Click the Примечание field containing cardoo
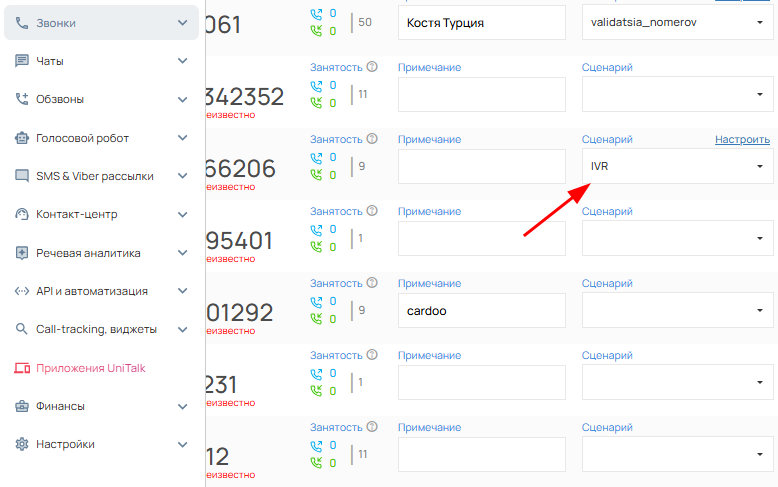778x487 pixels. coord(481,310)
